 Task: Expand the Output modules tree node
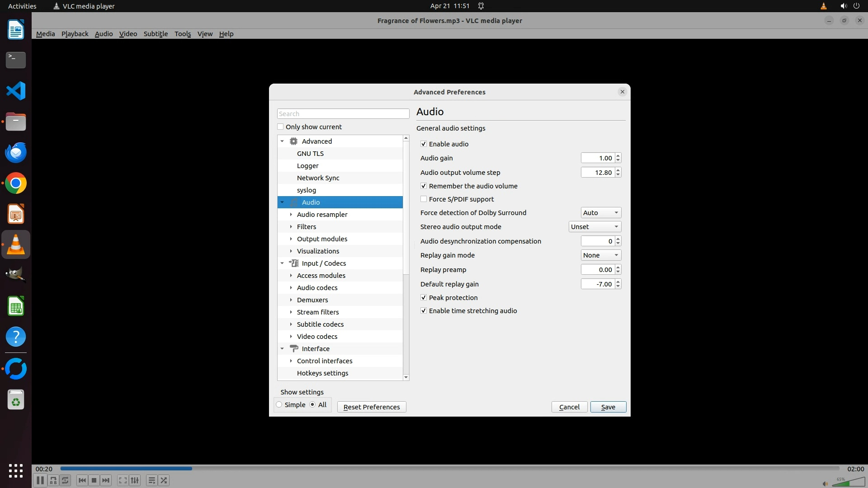point(291,239)
